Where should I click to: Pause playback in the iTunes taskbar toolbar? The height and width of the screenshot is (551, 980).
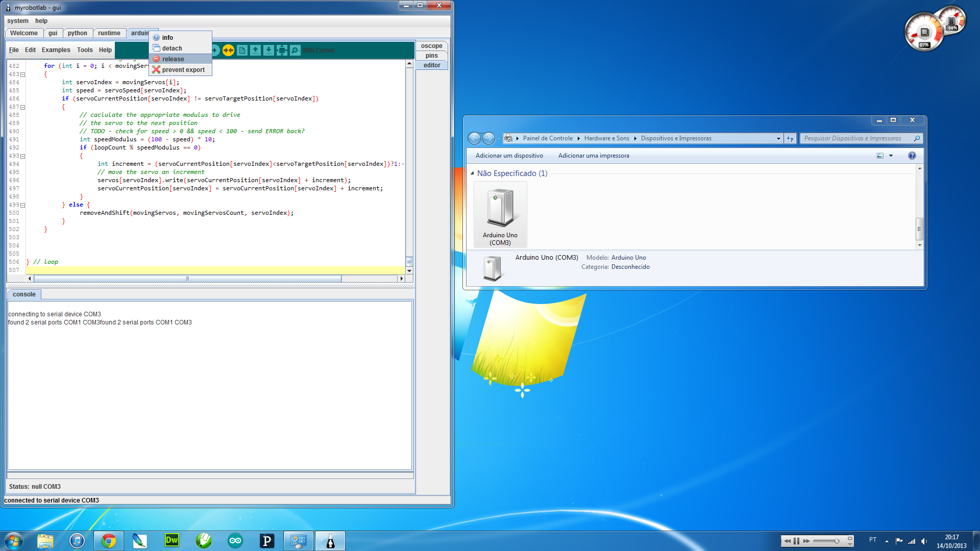click(796, 541)
